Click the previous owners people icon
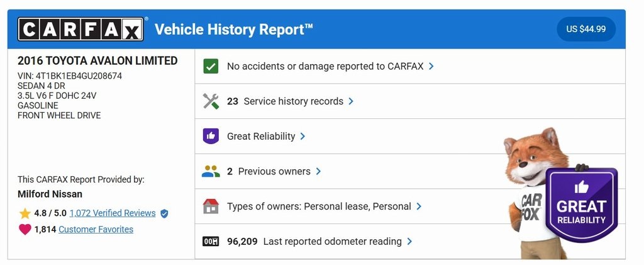 click(211, 171)
